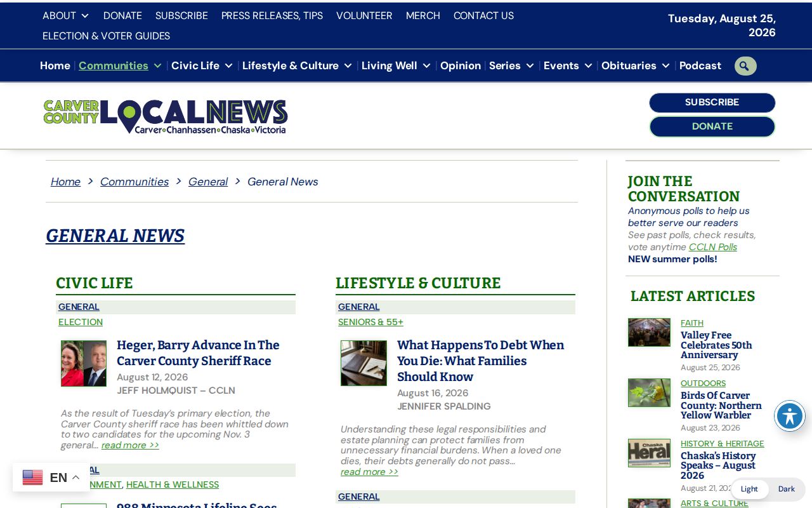Expand the Events dropdown arrow

(588, 65)
